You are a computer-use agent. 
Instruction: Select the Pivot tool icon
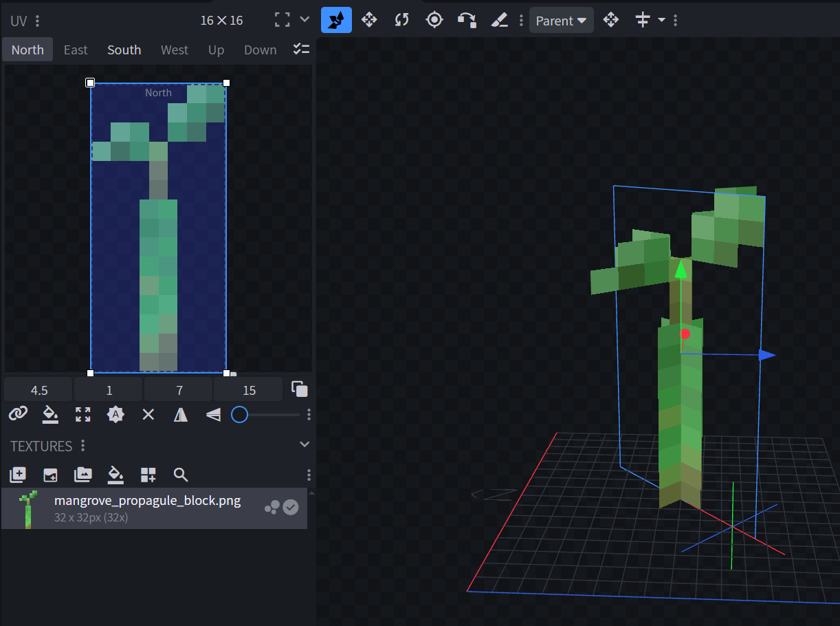[434, 20]
